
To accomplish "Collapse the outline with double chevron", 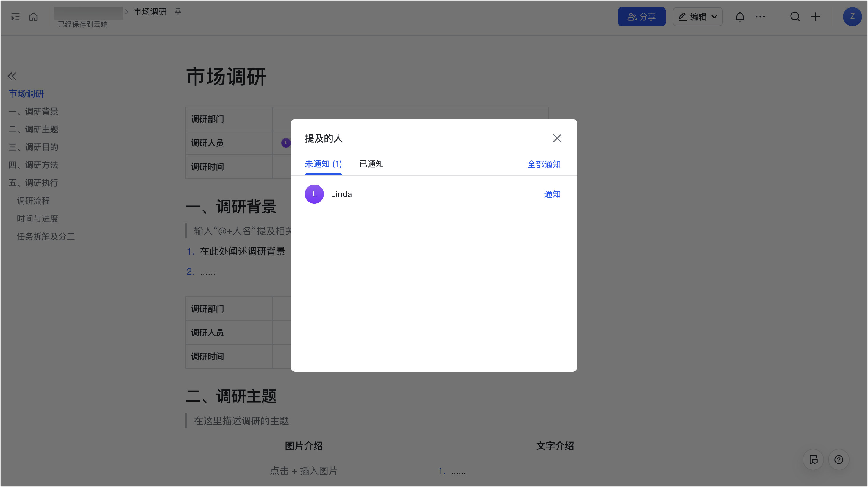I will pyautogui.click(x=12, y=76).
